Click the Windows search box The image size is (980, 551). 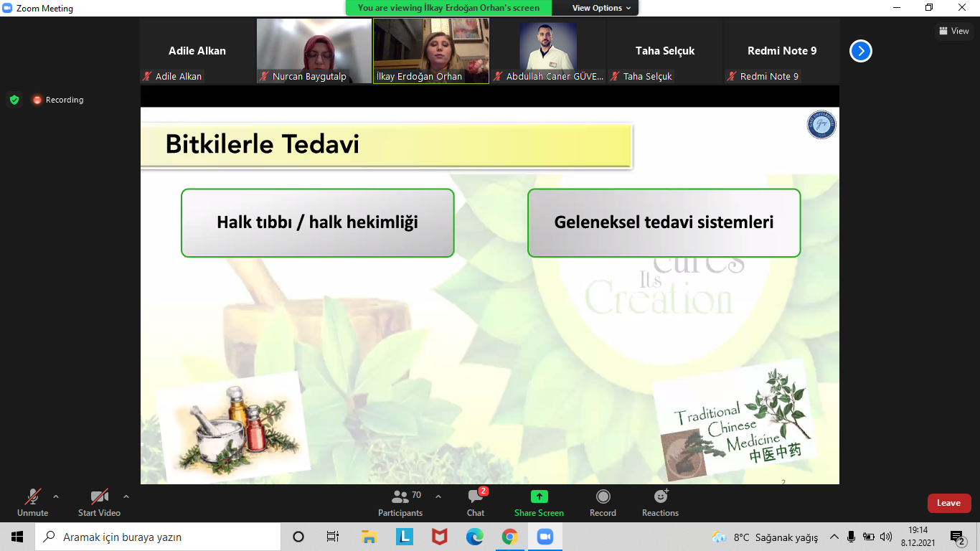tap(158, 537)
